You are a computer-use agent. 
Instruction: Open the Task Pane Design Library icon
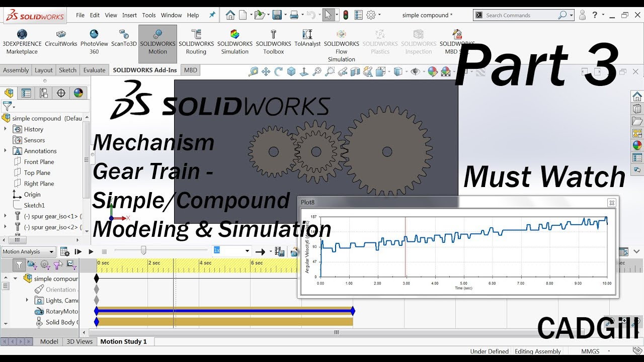(637, 109)
